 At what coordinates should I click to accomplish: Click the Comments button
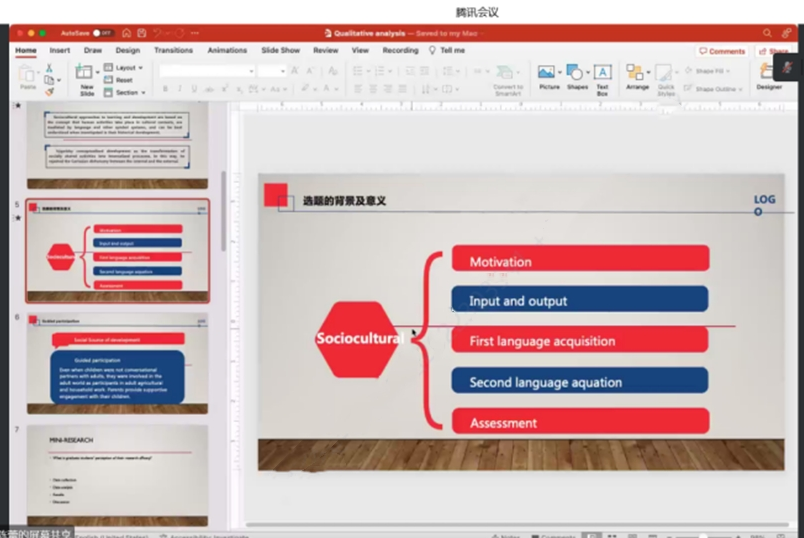click(722, 51)
